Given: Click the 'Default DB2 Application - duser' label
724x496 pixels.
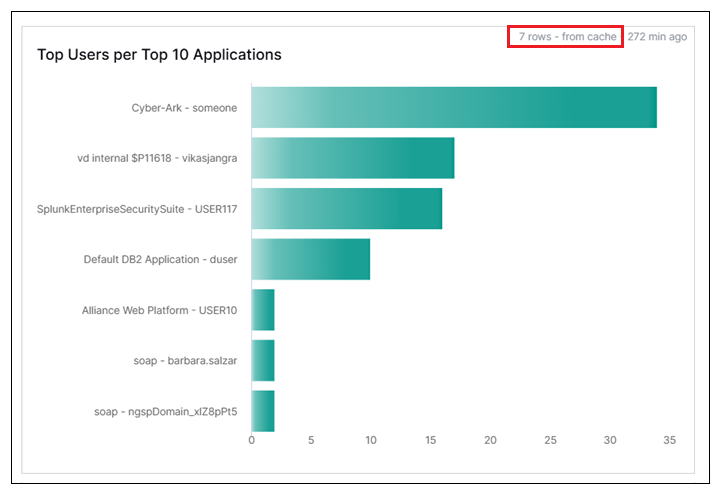Looking at the screenshot, I should 160,259.
